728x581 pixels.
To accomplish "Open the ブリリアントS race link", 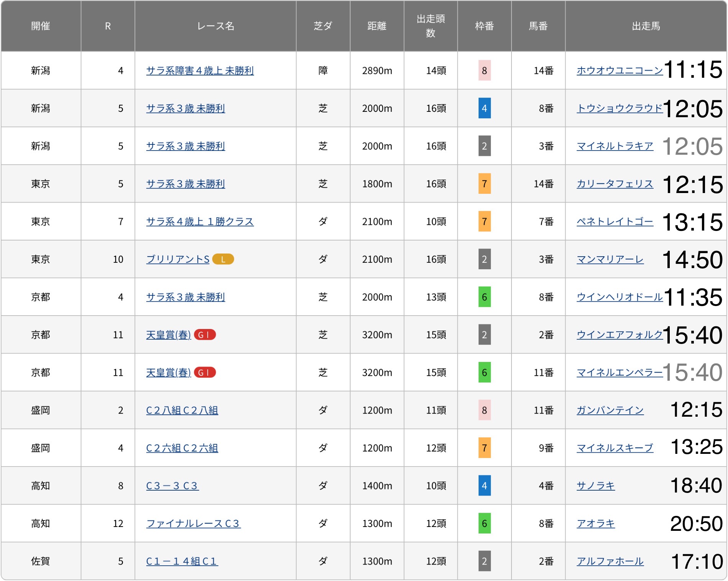I will pyautogui.click(x=178, y=259).
